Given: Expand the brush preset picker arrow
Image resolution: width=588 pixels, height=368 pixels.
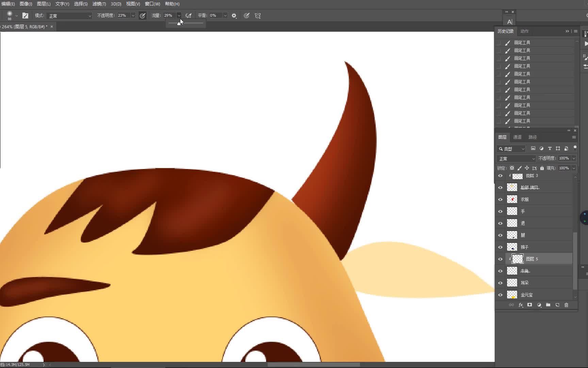Looking at the screenshot, I should 16,16.
